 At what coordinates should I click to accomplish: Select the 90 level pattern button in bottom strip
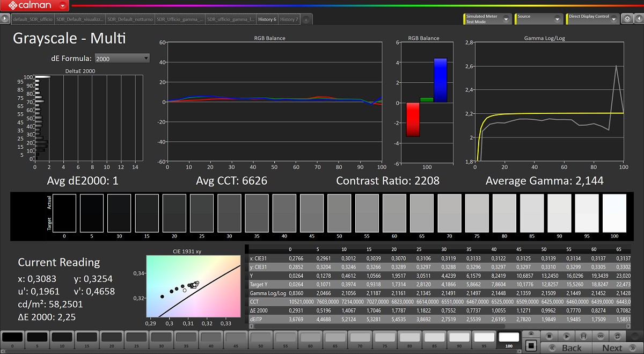[459, 340]
